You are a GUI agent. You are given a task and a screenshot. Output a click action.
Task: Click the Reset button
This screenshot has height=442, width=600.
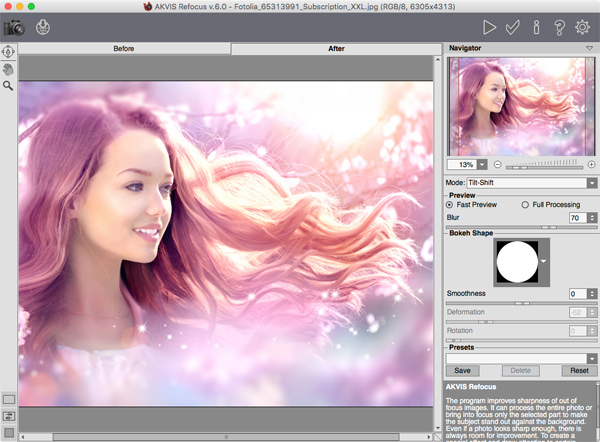click(x=579, y=371)
